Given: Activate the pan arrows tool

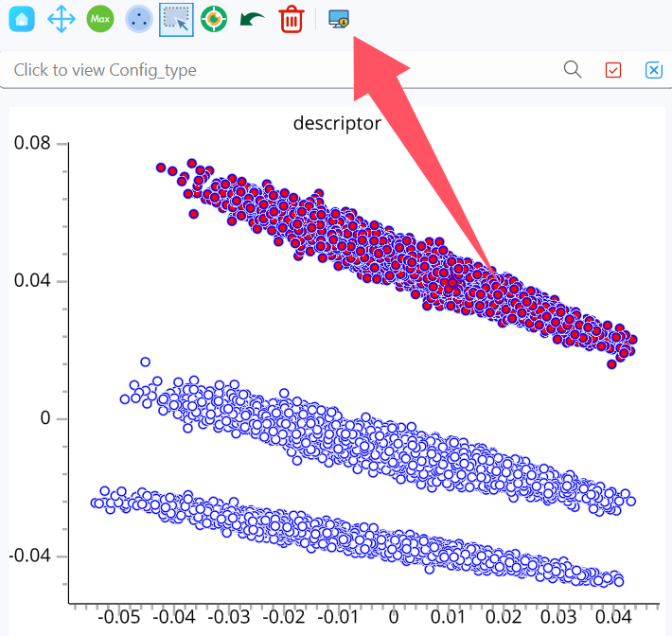Looking at the screenshot, I should click(x=62, y=19).
